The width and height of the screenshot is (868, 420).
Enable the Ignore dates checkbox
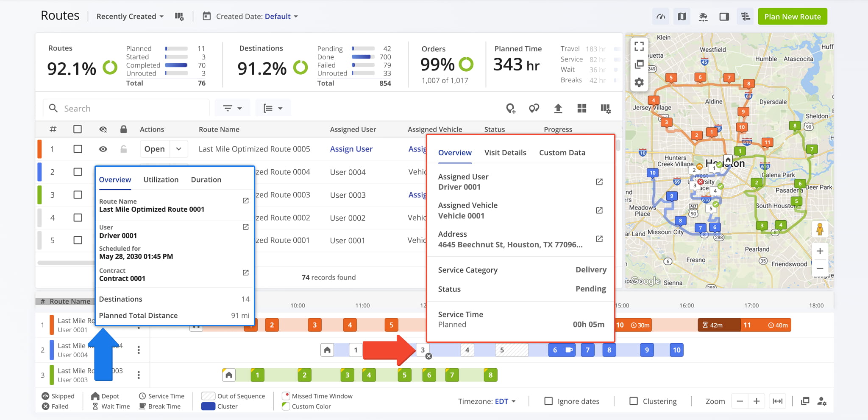coord(548,401)
